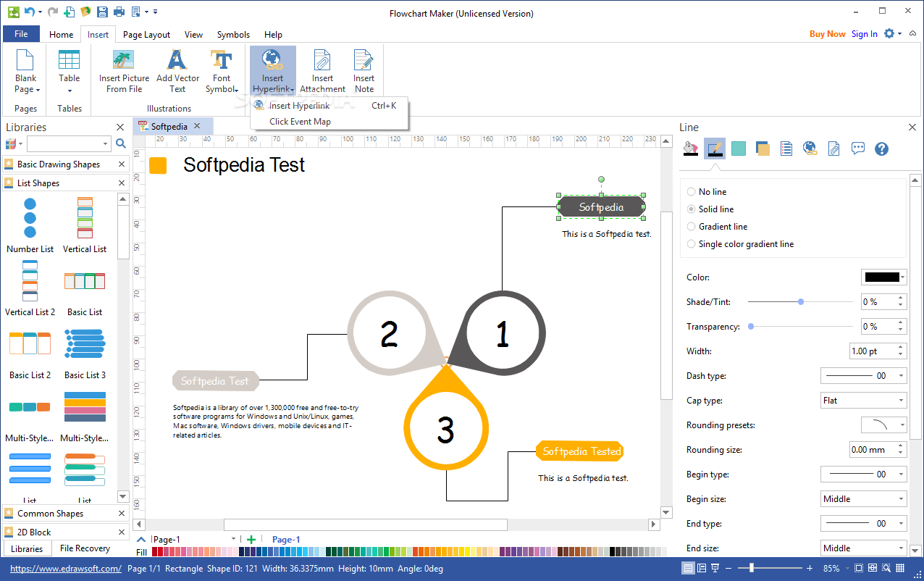
Task: Expand the Table dropdown in ribbon
Action: 70,91
